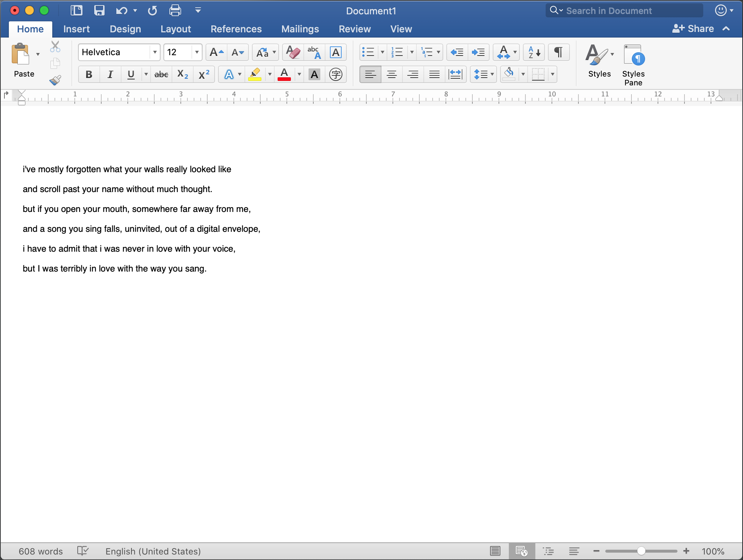This screenshot has width=743, height=560.
Task: Toggle subscript formatting
Action: (183, 74)
